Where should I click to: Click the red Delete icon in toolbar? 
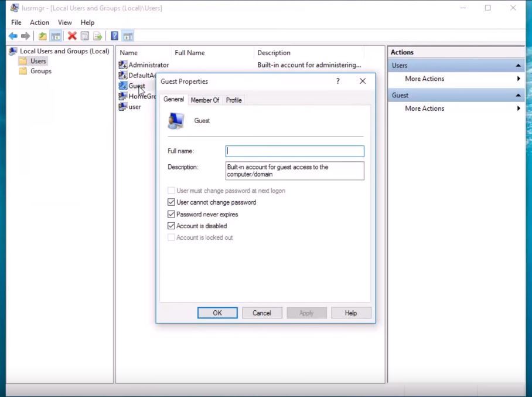point(73,36)
